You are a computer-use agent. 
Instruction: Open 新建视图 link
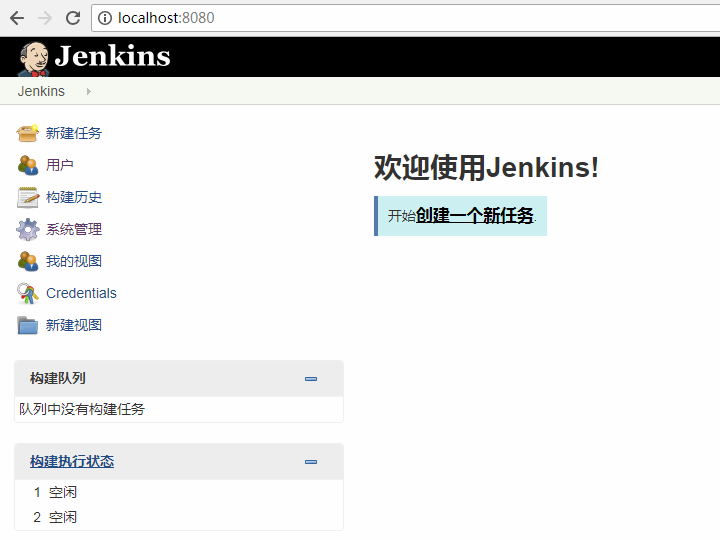[73, 325]
